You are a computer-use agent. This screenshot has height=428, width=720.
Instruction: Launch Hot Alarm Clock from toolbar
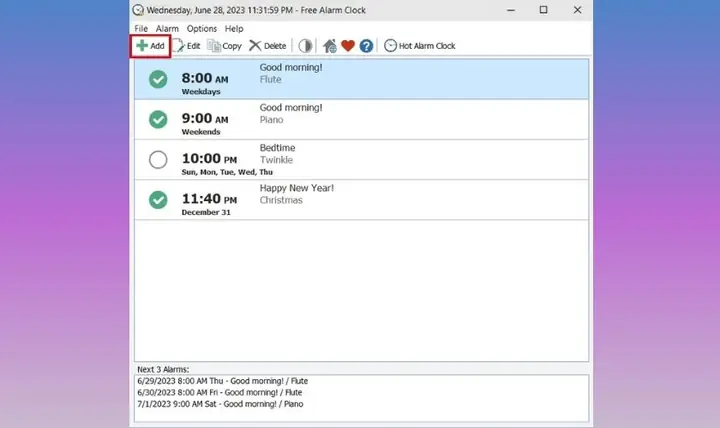point(420,46)
